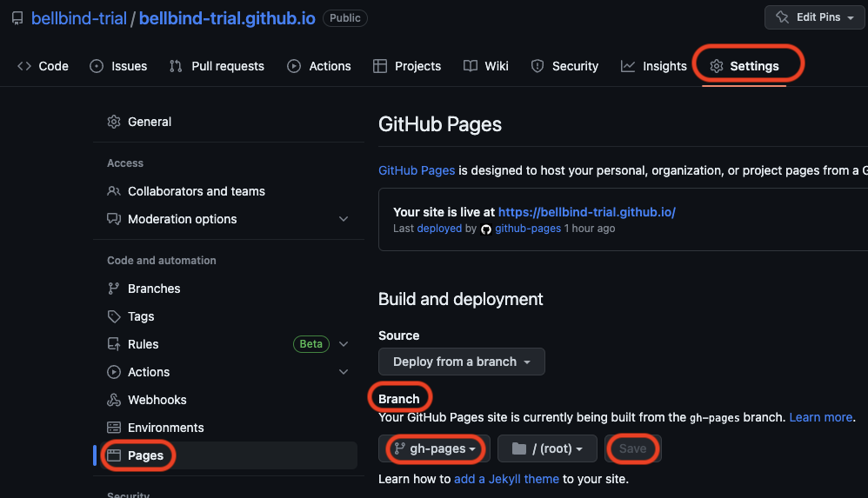This screenshot has width=868, height=498.
Task: Click the Public visibility badge
Action: pyautogui.click(x=345, y=18)
